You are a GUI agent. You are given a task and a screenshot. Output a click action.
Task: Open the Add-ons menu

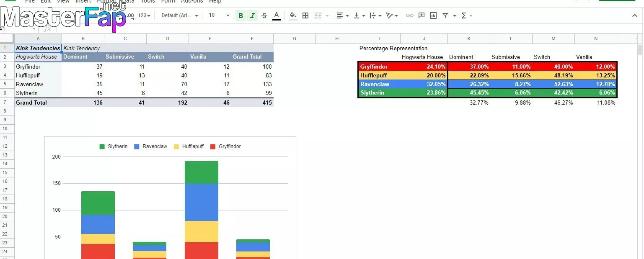click(x=192, y=2)
